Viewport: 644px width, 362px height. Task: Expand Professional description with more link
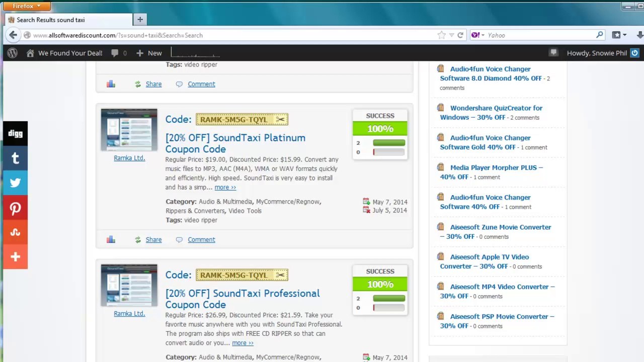tap(243, 343)
